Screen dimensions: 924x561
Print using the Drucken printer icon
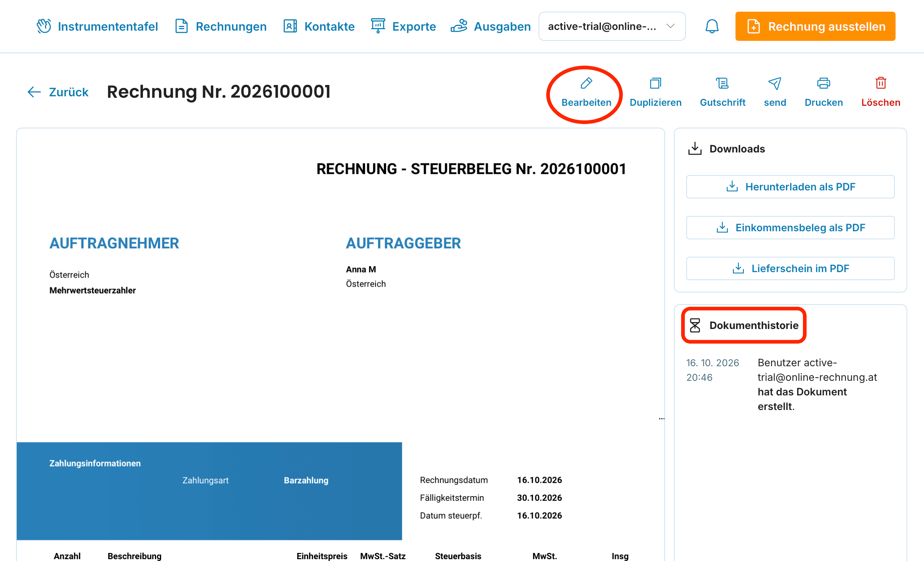[823, 83]
